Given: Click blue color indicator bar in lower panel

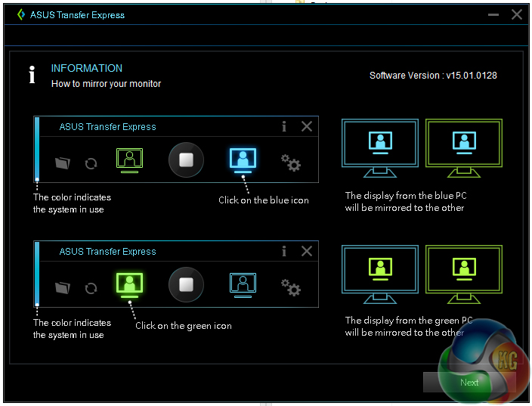Looking at the screenshot, I should point(37,274).
